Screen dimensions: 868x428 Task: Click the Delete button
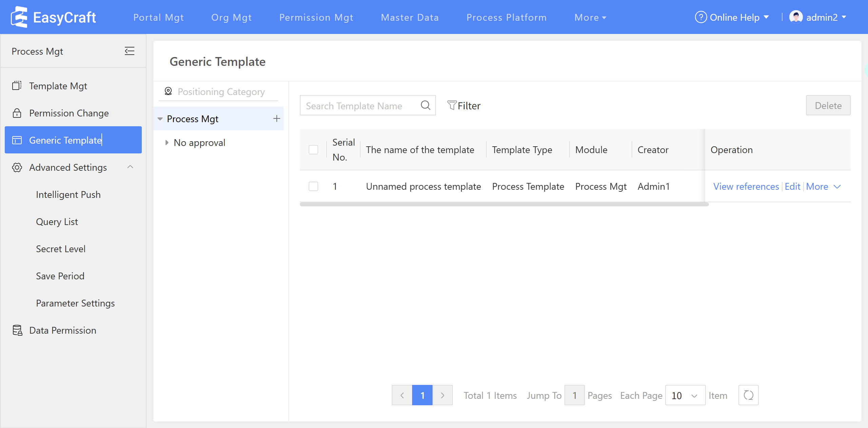[828, 106]
